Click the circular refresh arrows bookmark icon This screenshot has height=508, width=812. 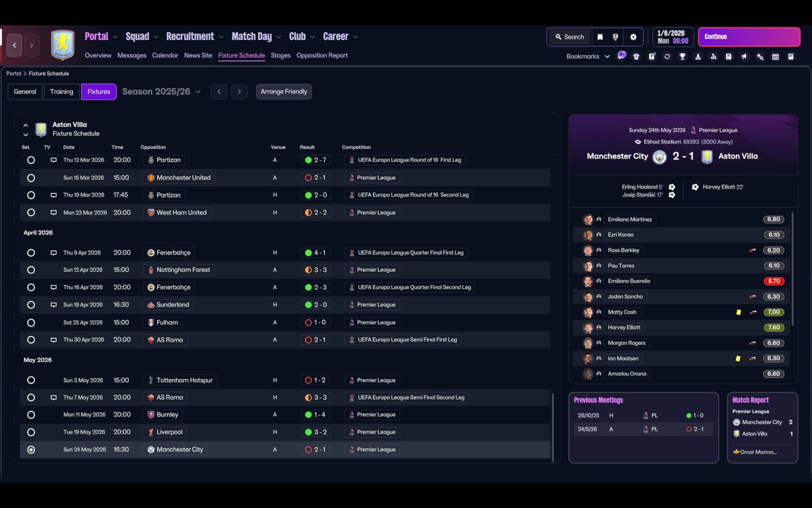coord(667,57)
